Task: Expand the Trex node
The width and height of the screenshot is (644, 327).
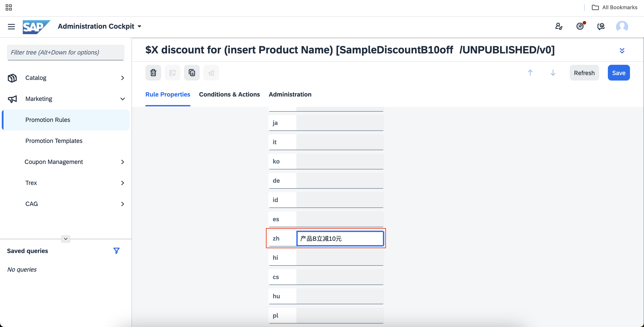Action: click(x=122, y=183)
